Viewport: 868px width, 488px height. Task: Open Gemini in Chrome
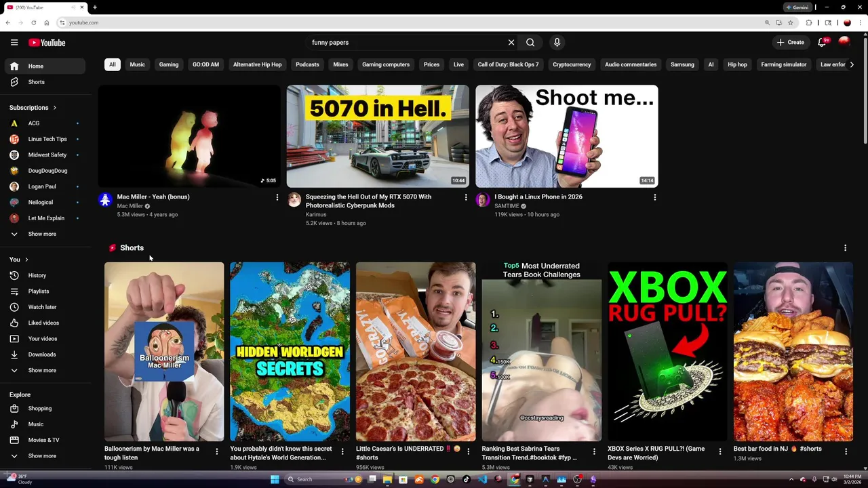[x=797, y=7]
